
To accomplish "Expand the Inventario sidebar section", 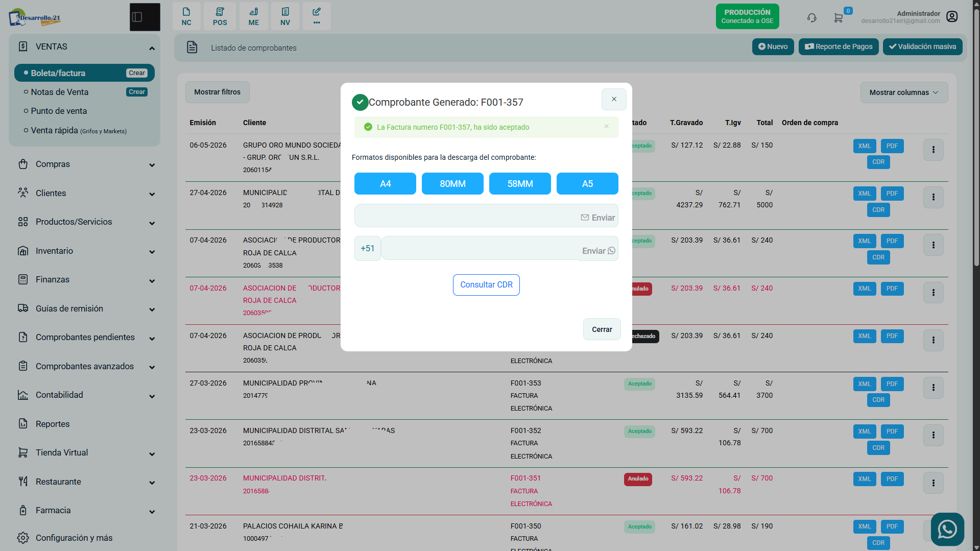I will tap(85, 251).
